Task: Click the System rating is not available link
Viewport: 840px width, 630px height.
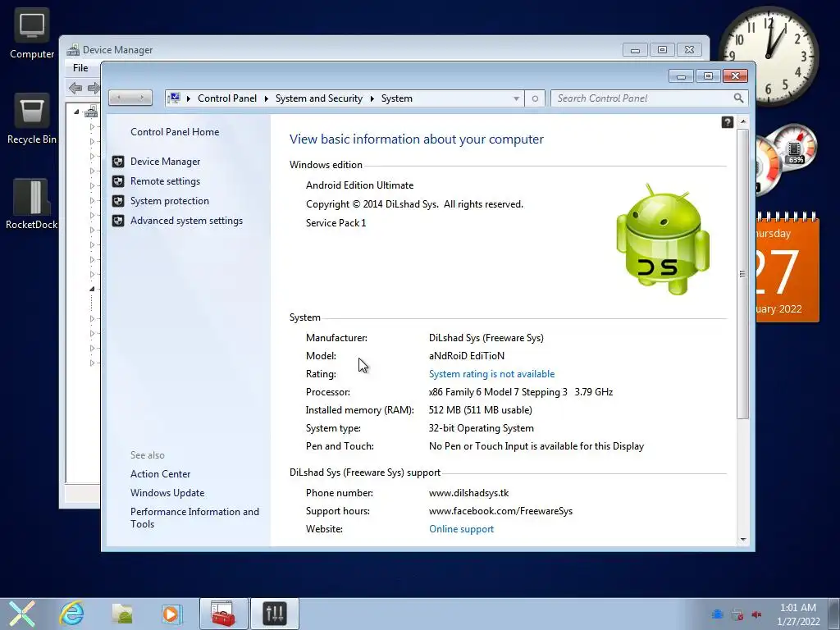Action: pyautogui.click(x=491, y=374)
